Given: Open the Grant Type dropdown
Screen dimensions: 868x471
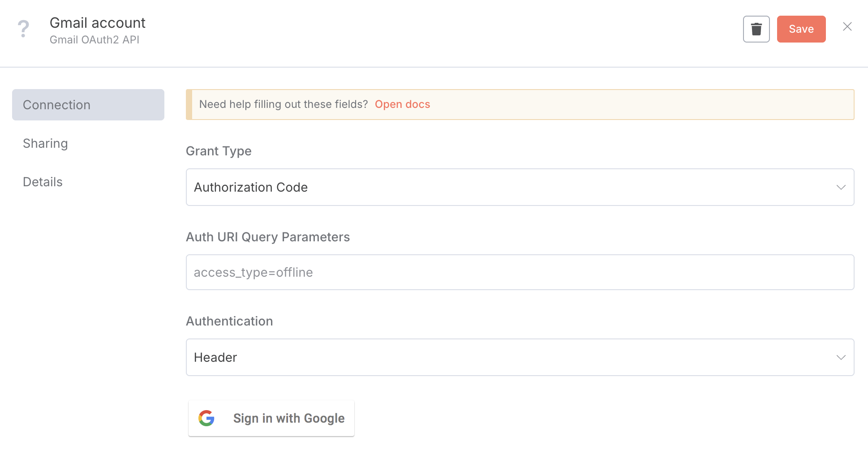Looking at the screenshot, I should click(x=520, y=187).
